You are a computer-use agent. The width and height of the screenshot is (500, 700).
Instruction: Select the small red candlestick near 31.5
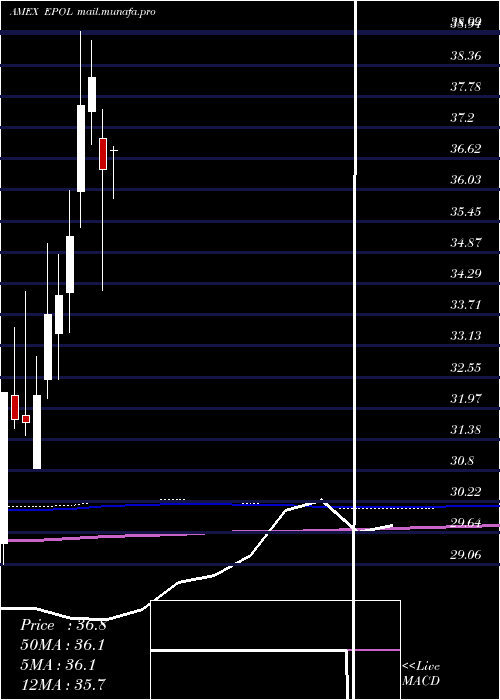click(26, 419)
